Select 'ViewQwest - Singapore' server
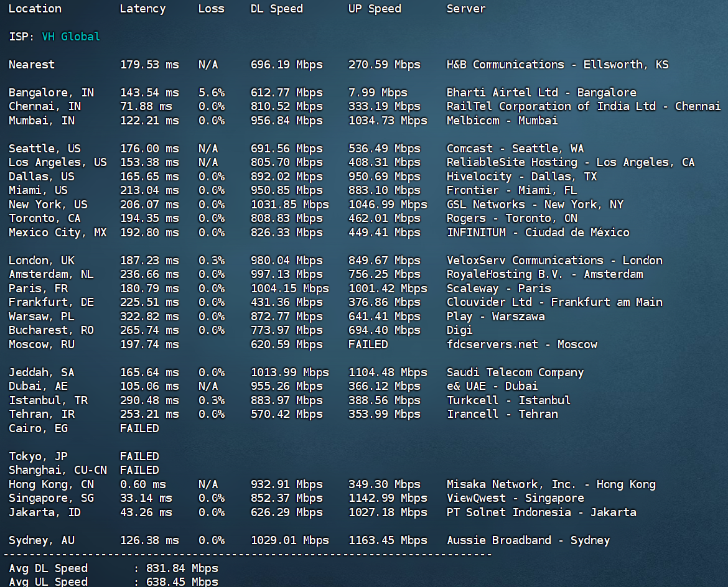This screenshot has width=728, height=587. (515, 498)
